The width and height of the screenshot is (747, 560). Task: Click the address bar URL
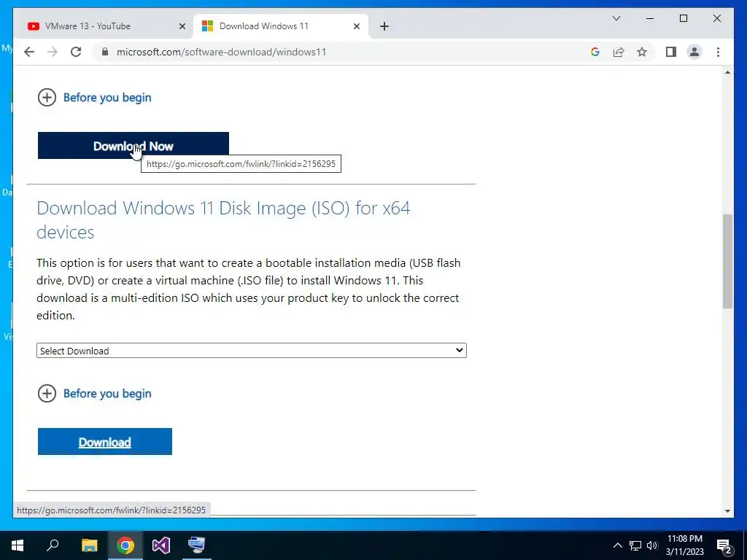click(222, 52)
